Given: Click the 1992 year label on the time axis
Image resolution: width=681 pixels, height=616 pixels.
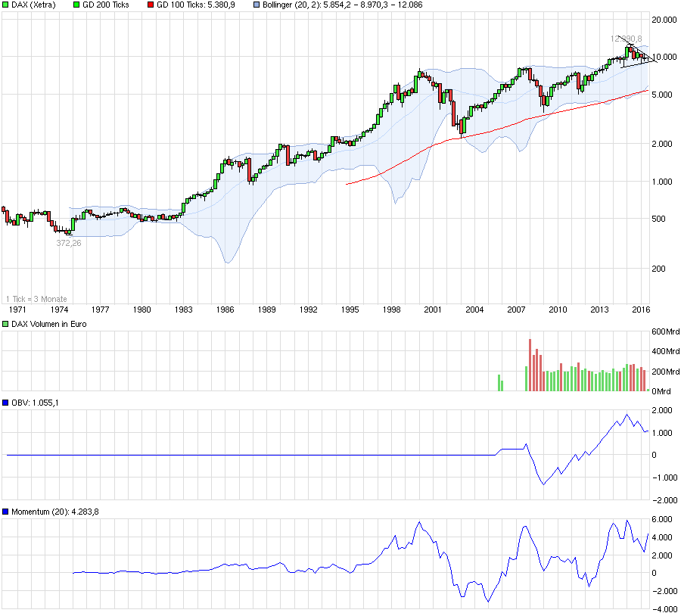Looking at the screenshot, I should [x=309, y=310].
